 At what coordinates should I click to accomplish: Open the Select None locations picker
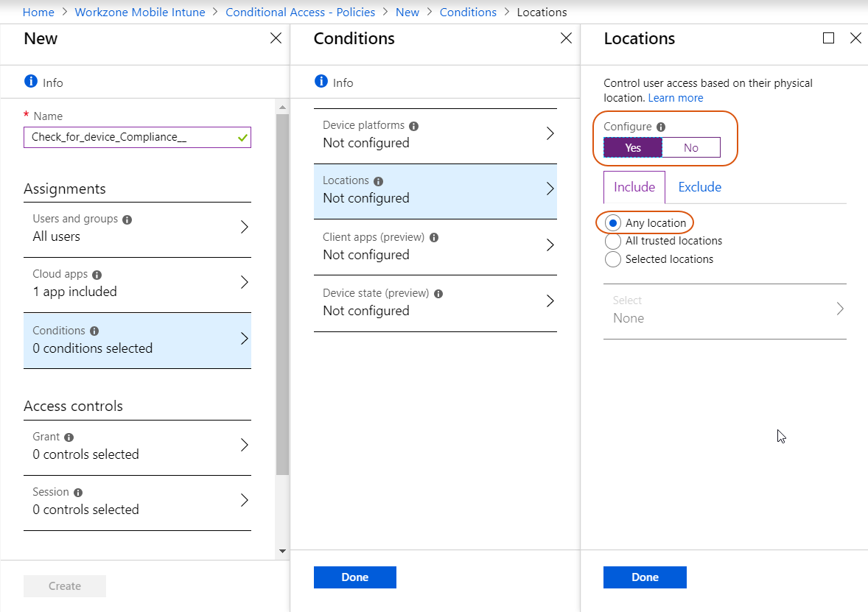pyautogui.click(x=725, y=310)
